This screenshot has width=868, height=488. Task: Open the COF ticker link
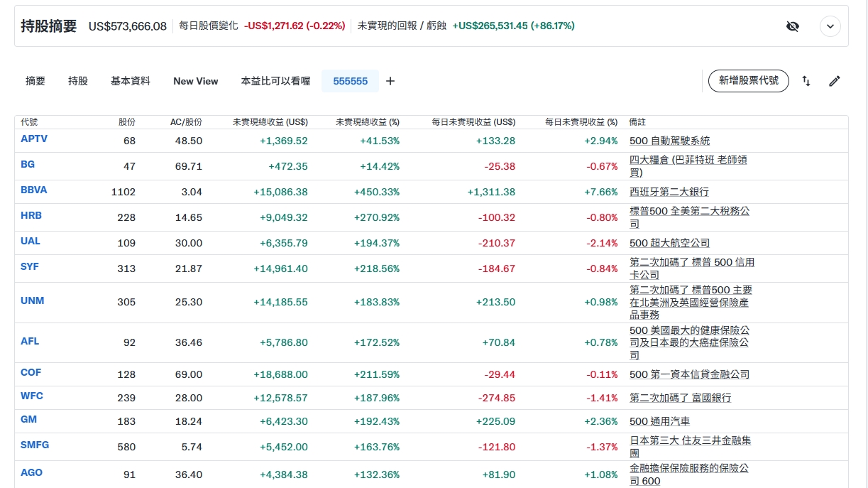tap(31, 372)
